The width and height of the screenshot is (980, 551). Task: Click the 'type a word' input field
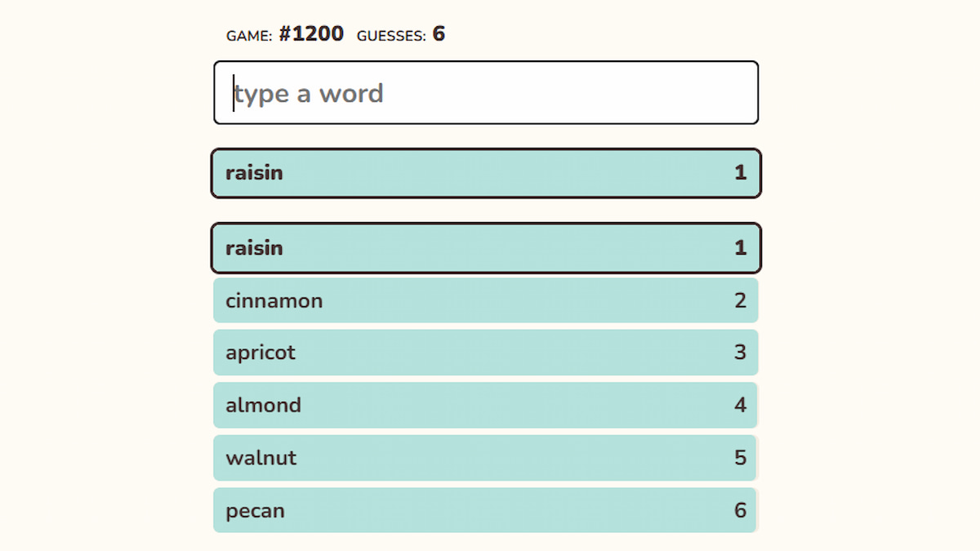tap(486, 93)
